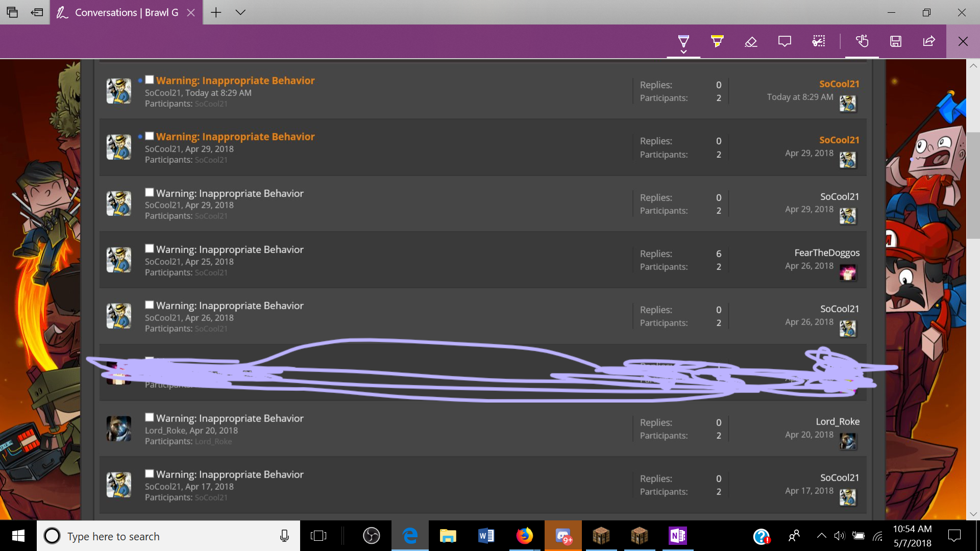980x551 pixels.
Task: Add a typed note annotation
Action: point(785,41)
